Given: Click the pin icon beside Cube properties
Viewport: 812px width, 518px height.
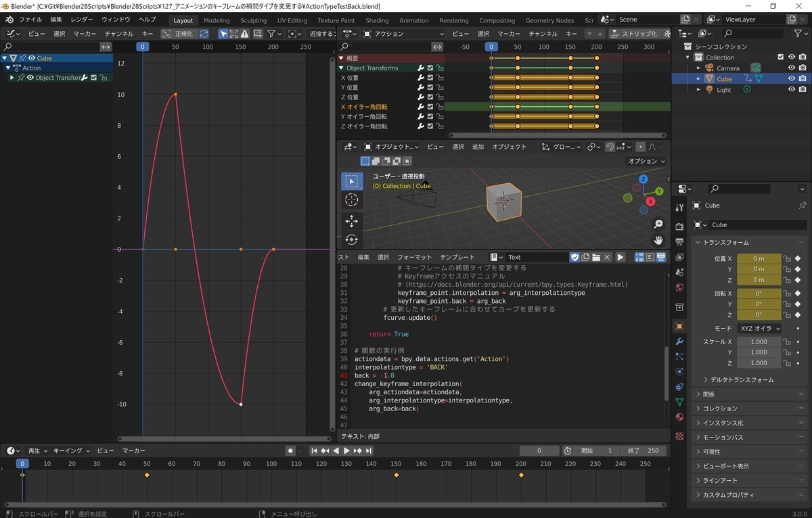Looking at the screenshot, I should pos(803,206).
